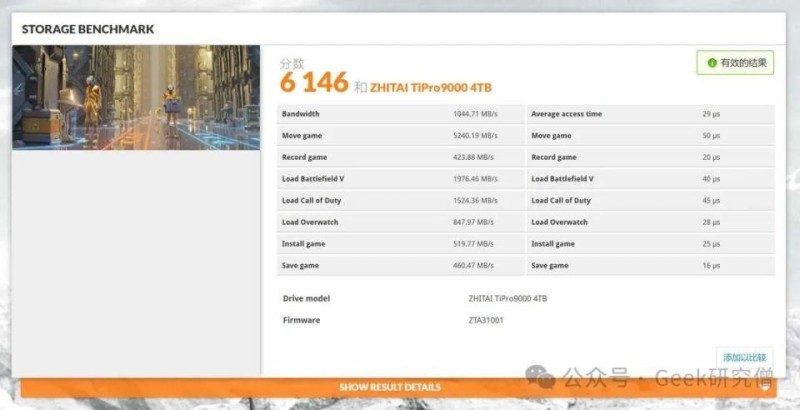Click the Drive model value text

[x=507, y=298]
